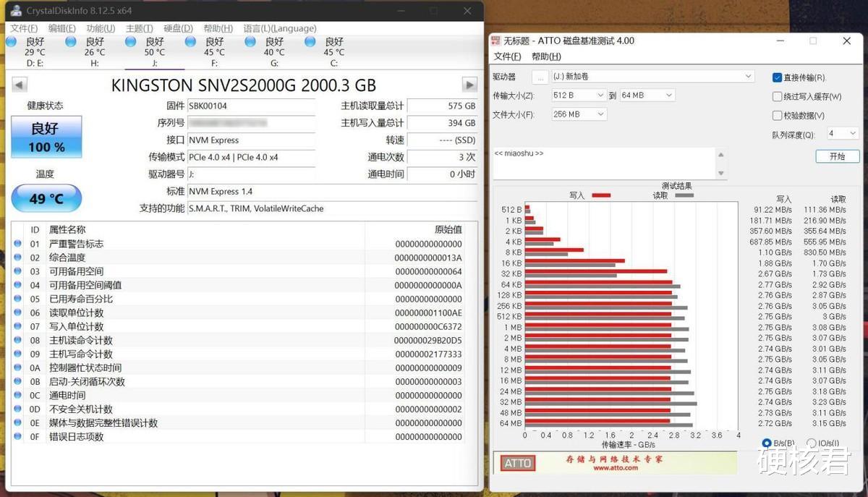
Task: Click the left arrow to view previous disk
Action: tap(18, 85)
